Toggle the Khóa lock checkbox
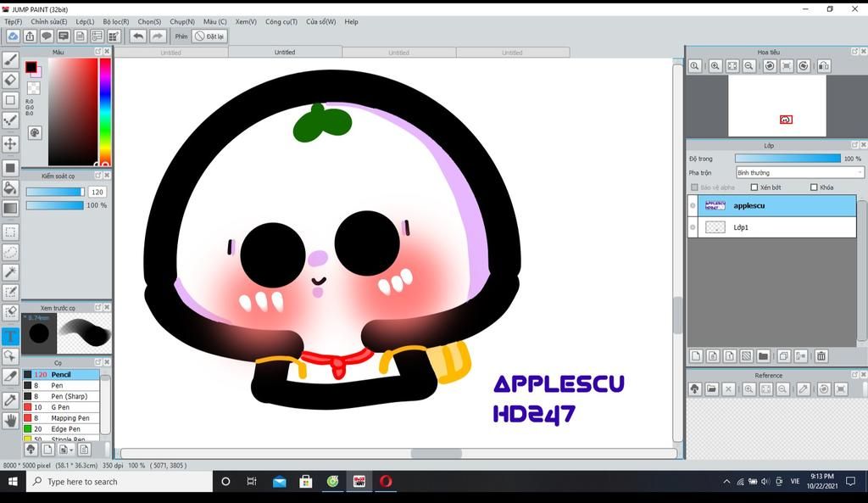The width and height of the screenshot is (868, 503). click(x=814, y=187)
